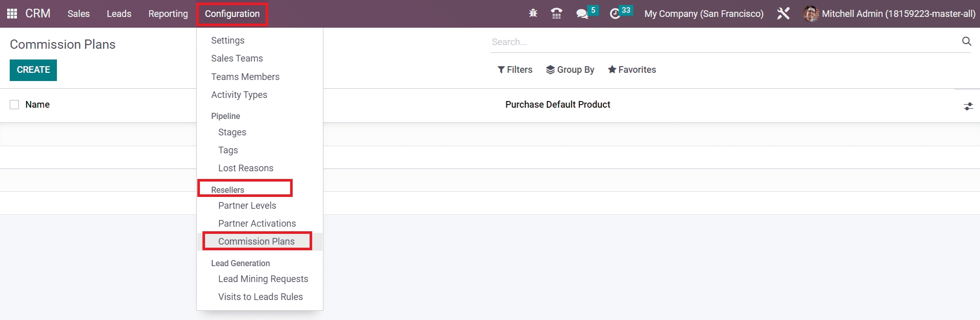Choose Partner Levels menu entry

coord(247,206)
